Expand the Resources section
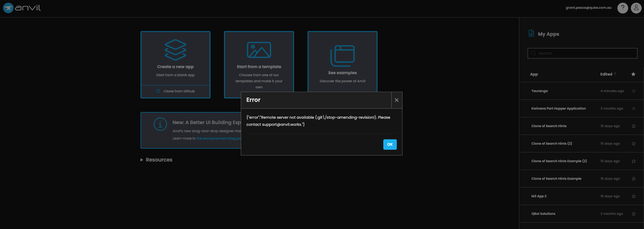The image size is (644, 229). click(x=156, y=160)
